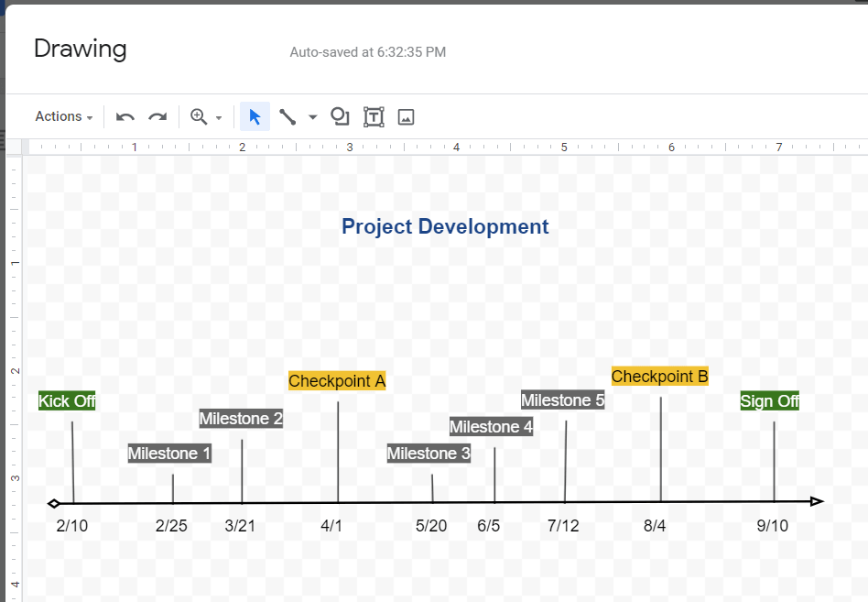
Task: Choose the Line tool
Action: (x=287, y=116)
